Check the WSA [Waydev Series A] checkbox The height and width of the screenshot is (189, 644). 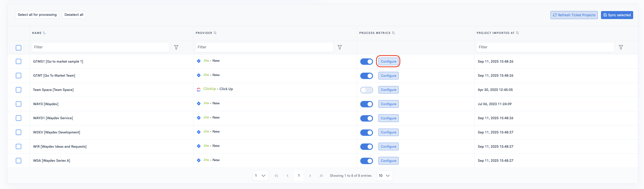tap(18, 161)
